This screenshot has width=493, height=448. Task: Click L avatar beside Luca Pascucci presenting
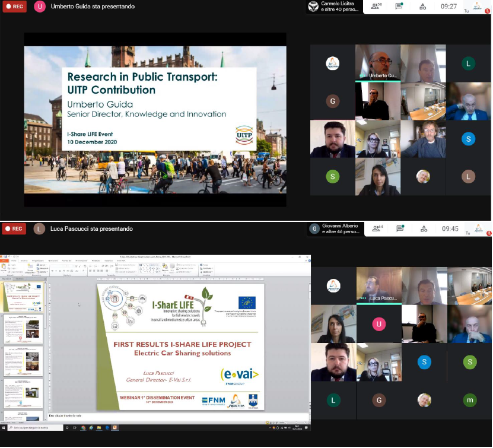click(39, 229)
